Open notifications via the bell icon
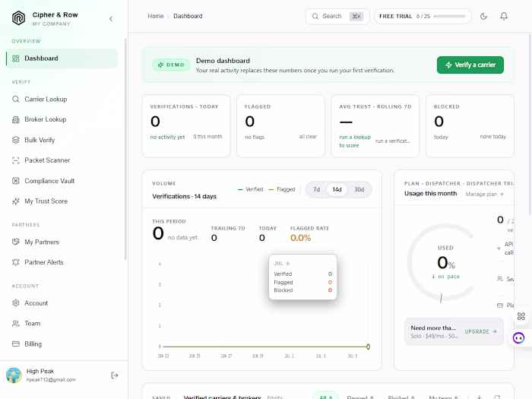This screenshot has width=532, height=399. 504,16
